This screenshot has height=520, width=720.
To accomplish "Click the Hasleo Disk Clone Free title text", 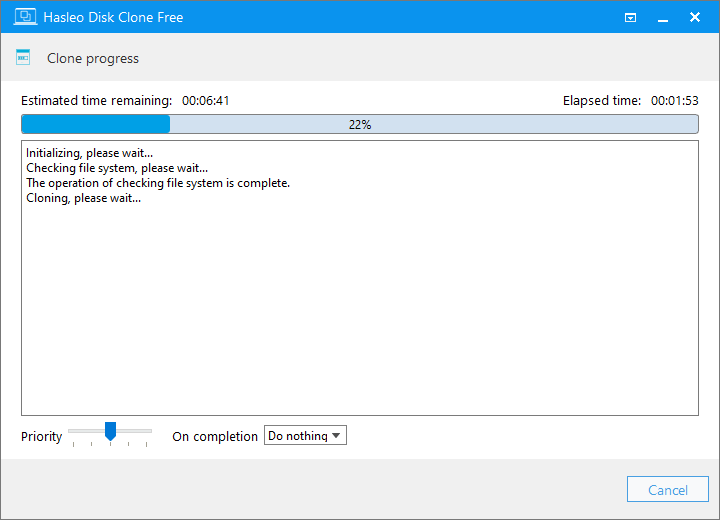I will [x=113, y=17].
